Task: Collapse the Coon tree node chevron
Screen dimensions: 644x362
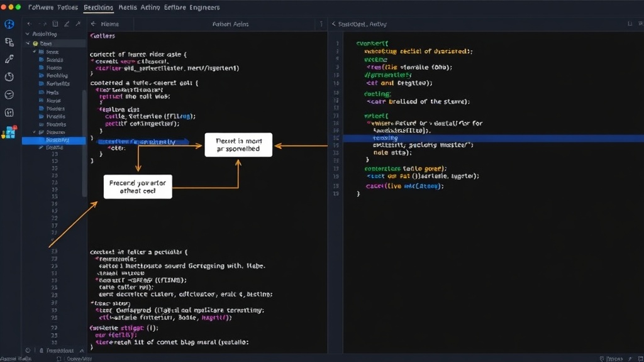Action: tap(28, 43)
